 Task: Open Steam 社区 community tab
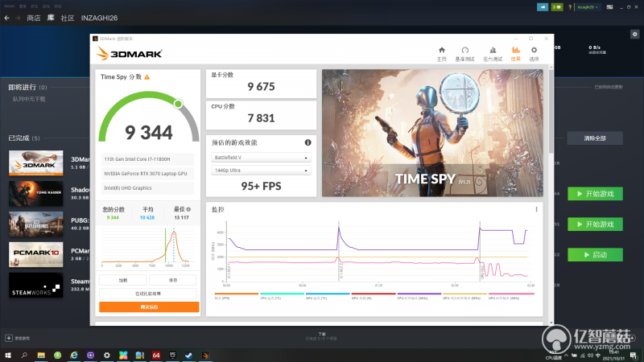(68, 18)
